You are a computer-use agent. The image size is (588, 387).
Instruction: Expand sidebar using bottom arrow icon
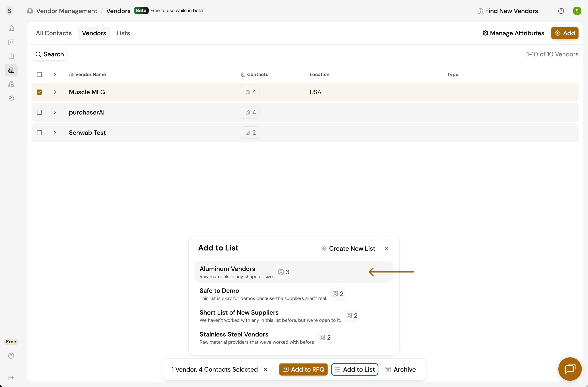11,378
